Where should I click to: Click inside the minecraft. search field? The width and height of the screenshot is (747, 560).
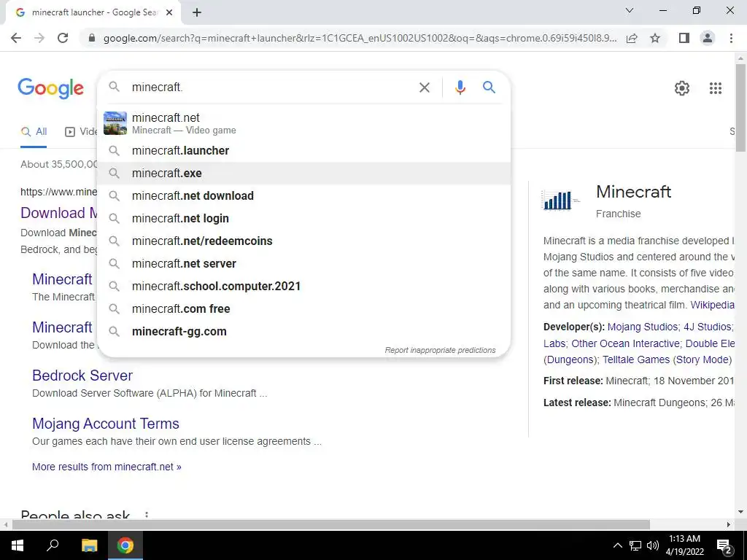[271, 87]
